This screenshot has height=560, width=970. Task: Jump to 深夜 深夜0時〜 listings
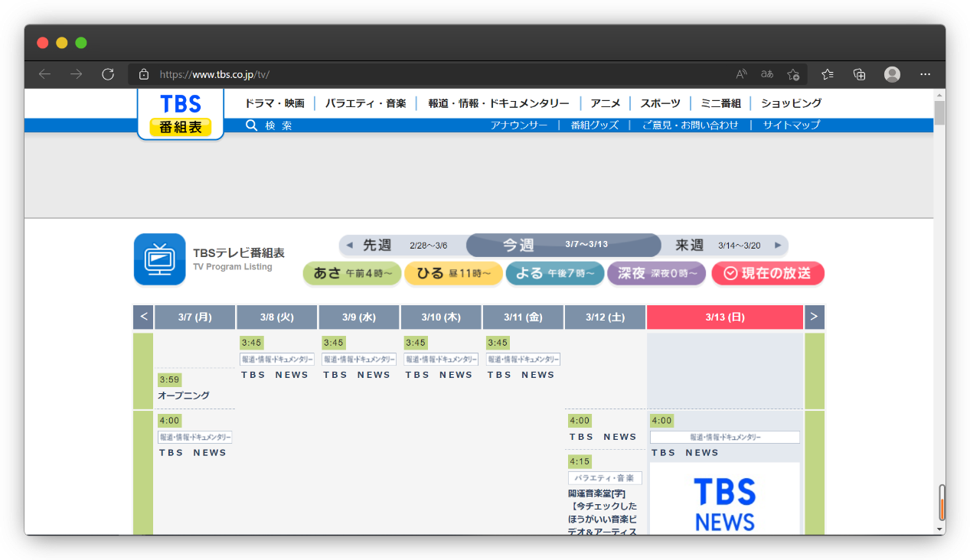(656, 273)
